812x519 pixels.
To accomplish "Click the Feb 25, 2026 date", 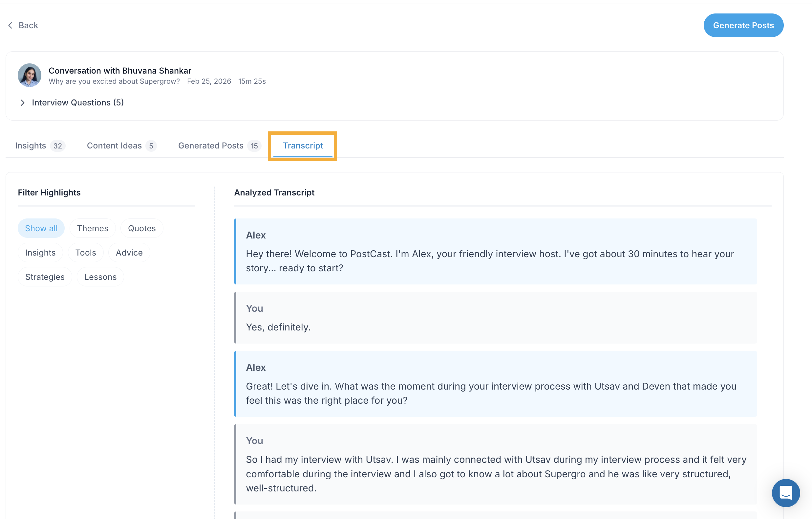I will click(209, 81).
